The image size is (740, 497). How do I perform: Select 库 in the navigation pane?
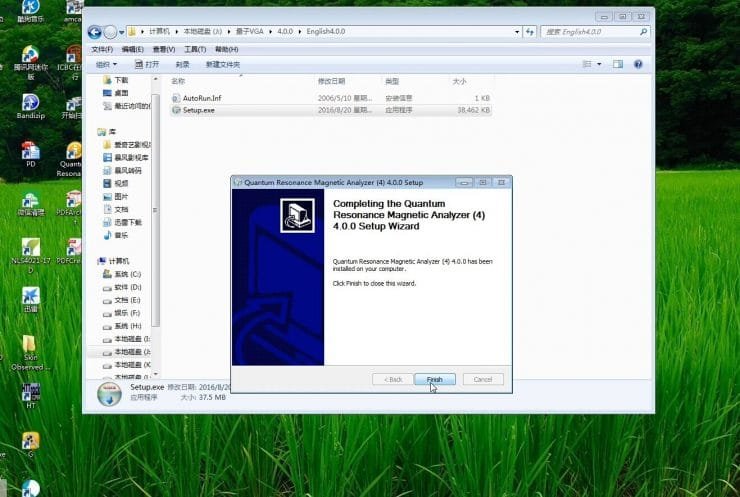(x=107, y=132)
